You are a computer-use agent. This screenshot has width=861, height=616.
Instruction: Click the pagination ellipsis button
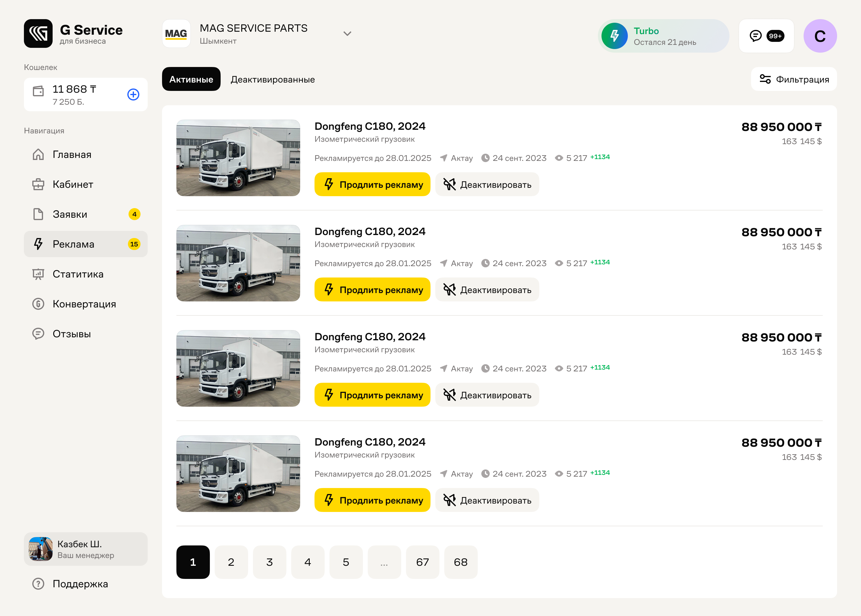[384, 562]
